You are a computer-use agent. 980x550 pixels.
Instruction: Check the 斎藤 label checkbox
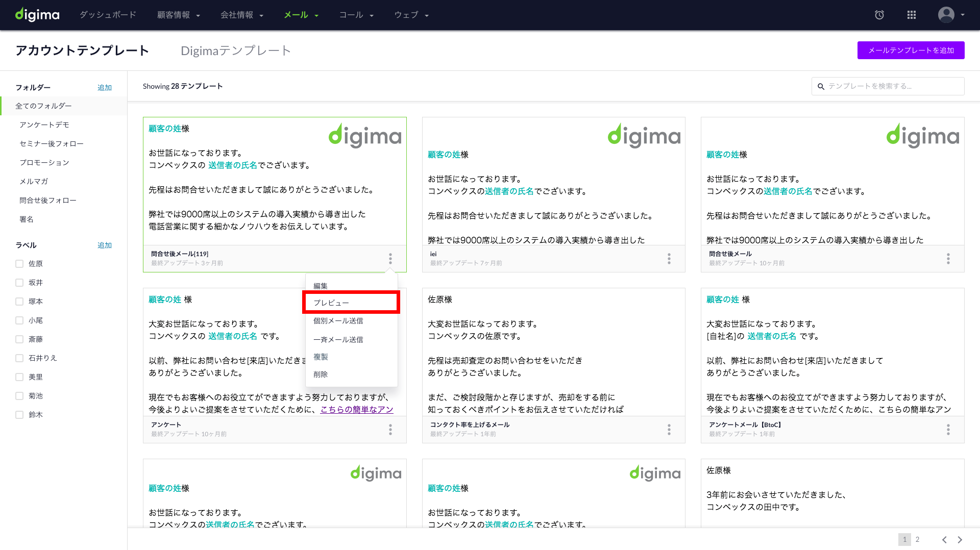pos(19,339)
